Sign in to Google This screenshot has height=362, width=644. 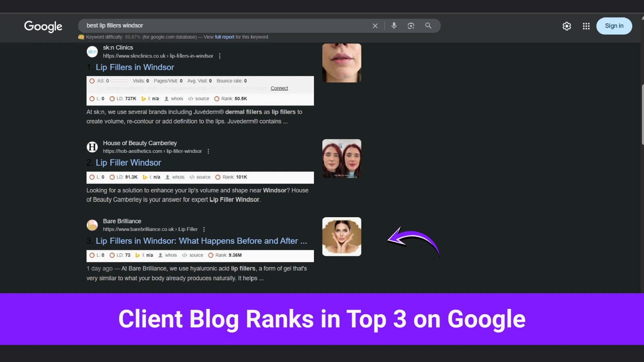coord(614,26)
